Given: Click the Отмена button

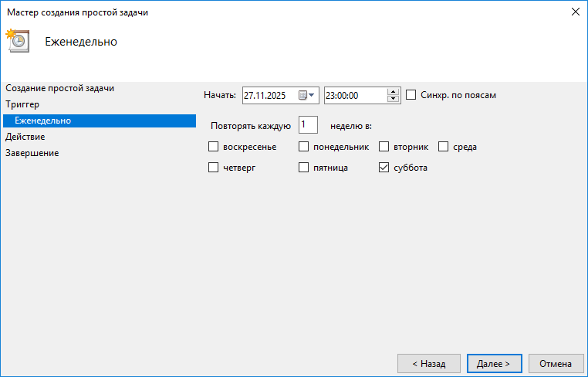Looking at the screenshot, I should coord(556,364).
